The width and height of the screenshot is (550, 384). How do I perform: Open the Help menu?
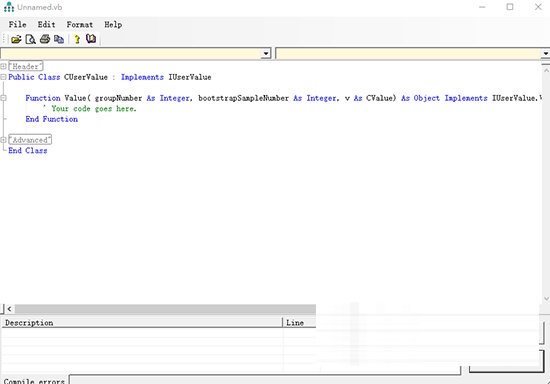tap(113, 25)
